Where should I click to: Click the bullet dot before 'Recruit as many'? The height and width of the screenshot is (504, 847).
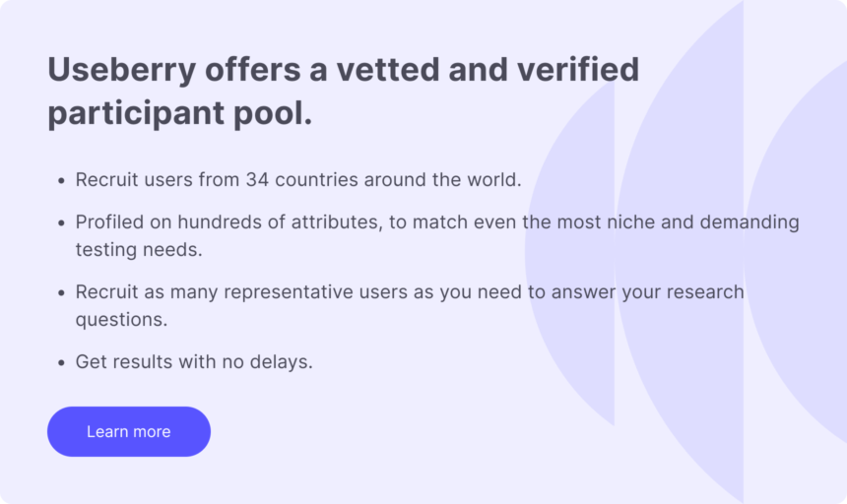[x=61, y=293]
